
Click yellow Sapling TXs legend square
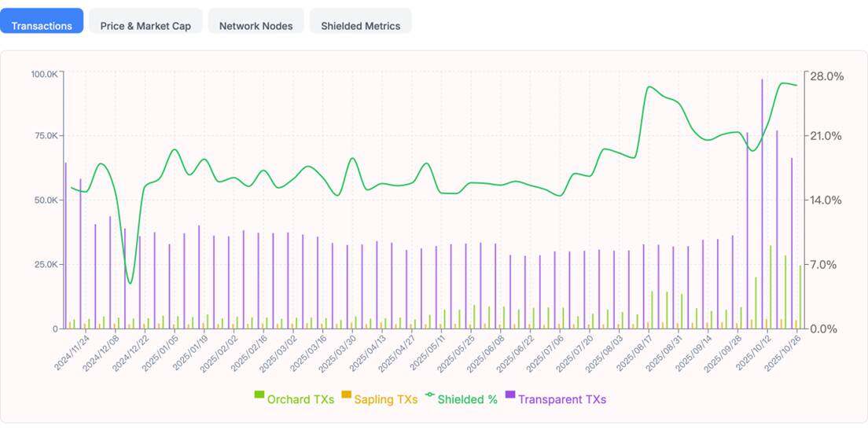(346, 395)
